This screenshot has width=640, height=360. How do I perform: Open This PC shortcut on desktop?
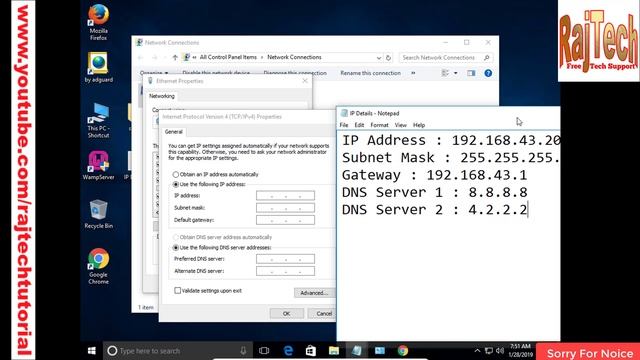point(98,121)
